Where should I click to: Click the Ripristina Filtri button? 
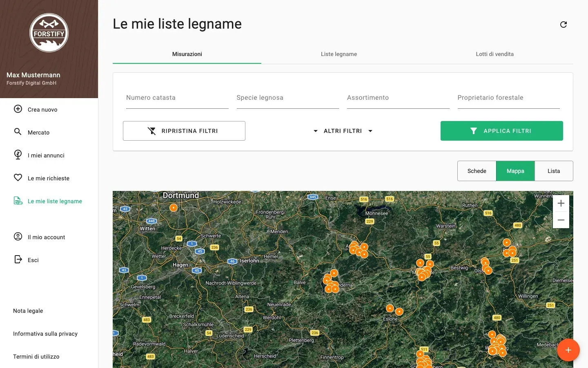(184, 131)
